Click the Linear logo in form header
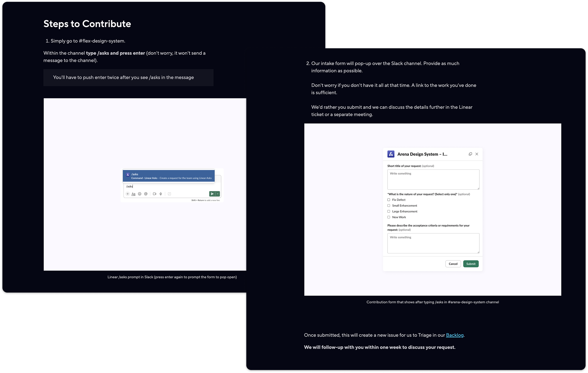The image size is (588, 373). (391, 154)
